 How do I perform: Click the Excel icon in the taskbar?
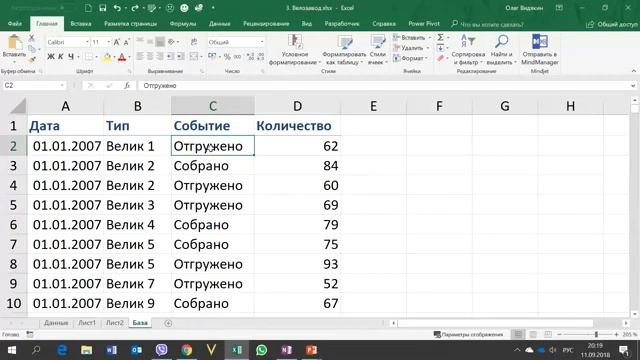[x=237, y=350]
